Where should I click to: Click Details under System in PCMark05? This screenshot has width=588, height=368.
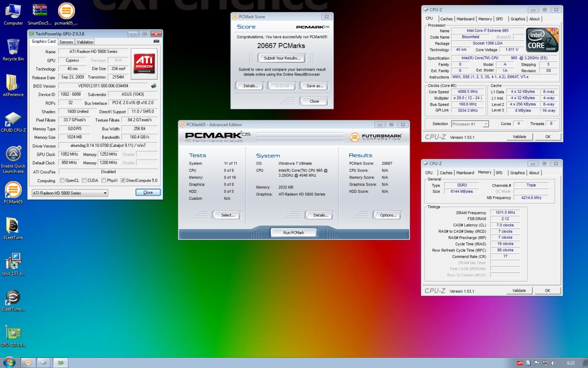(320, 215)
